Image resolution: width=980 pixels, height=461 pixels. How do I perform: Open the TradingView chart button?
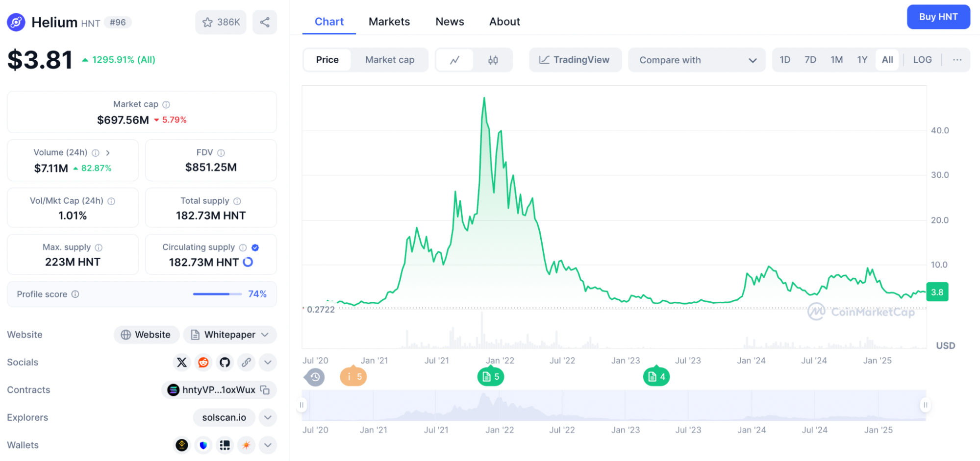(575, 60)
